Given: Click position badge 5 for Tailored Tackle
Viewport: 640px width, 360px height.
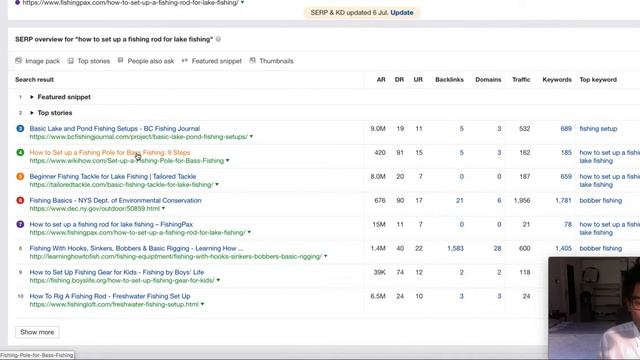Looking at the screenshot, I should coord(20,176).
